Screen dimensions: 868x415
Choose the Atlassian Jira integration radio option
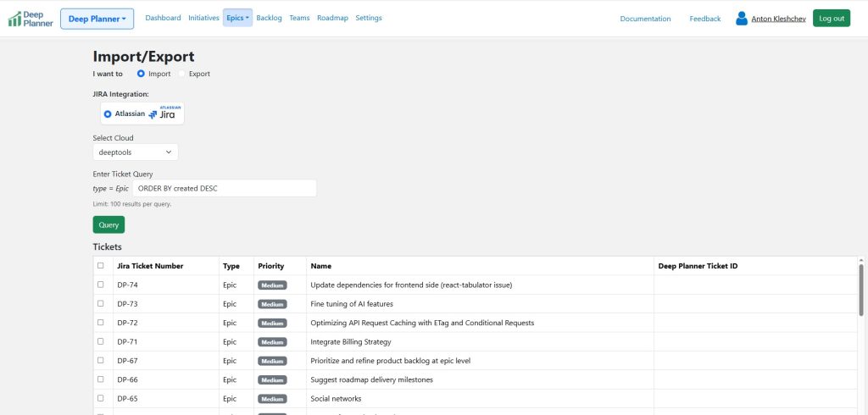coord(108,113)
